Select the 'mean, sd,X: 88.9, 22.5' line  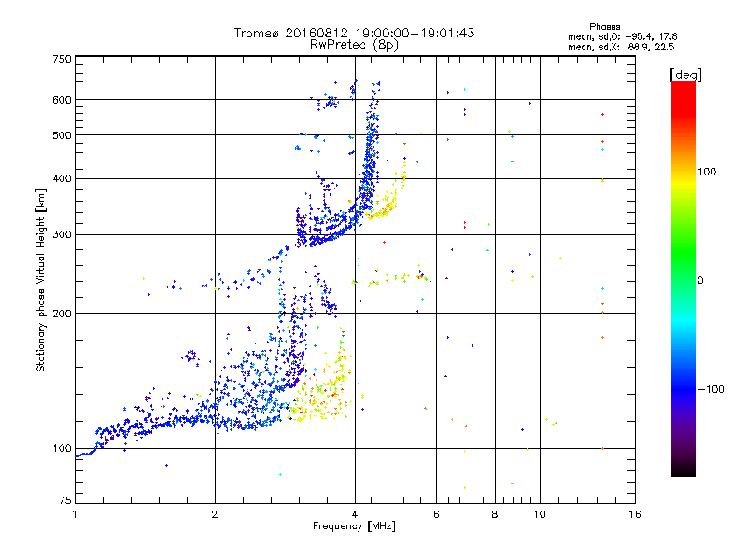(x=621, y=47)
